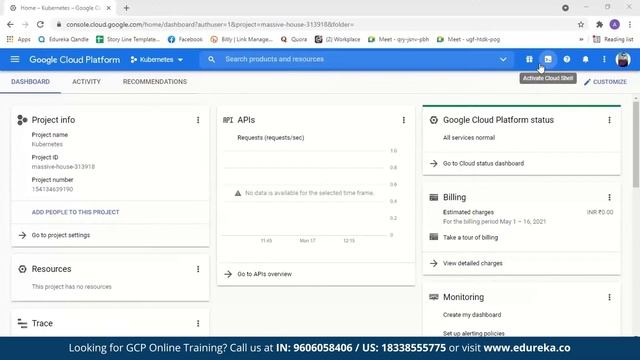640x360 pixels.
Task: Click the Customize button
Action: coord(605,82)
